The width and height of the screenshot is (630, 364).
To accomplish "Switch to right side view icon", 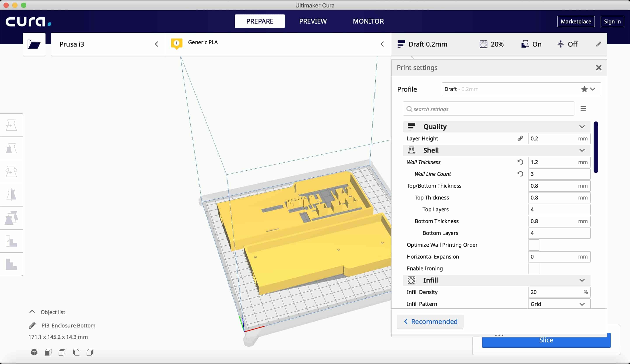I will click(90, 352).
